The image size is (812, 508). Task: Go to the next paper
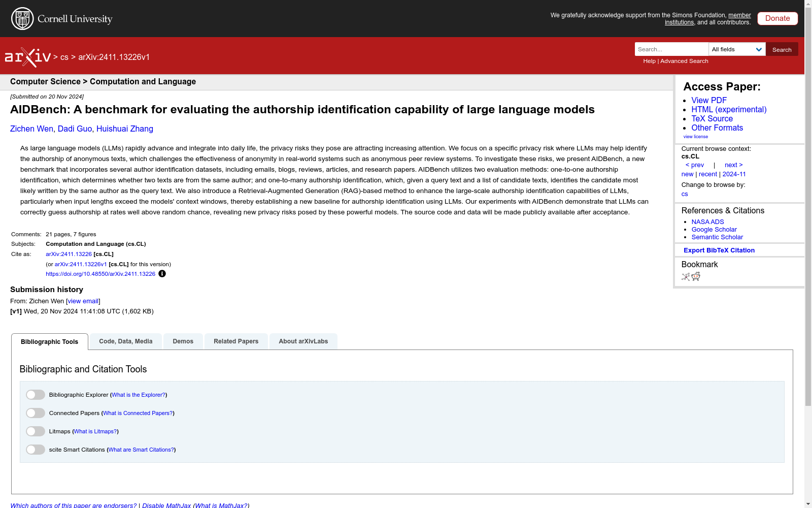tap(734, 165)
